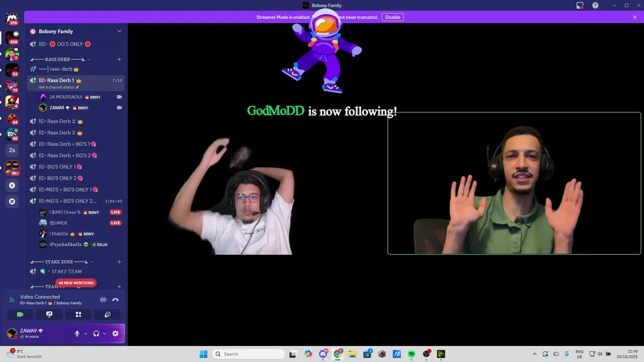Join Rass Derb + BG'S 2 channel

pyautogui.click(x=76, y=155)
